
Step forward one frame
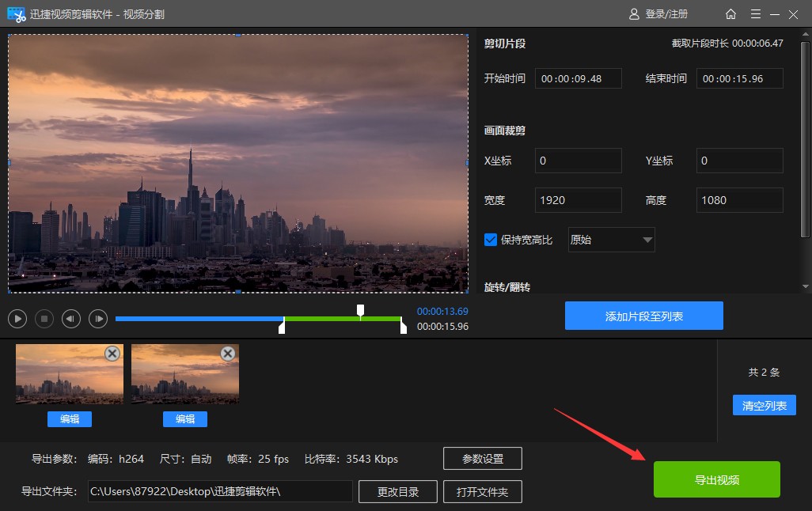click(x=98, y=319)
